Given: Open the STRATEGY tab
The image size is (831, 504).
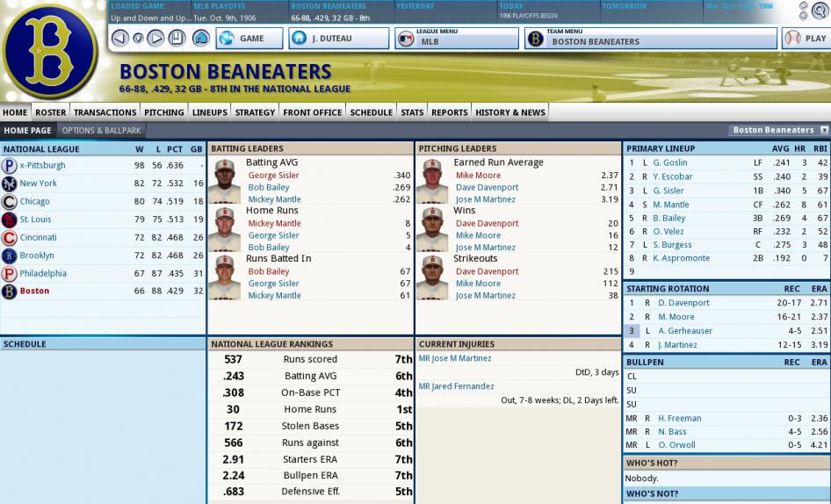Looking at the screenshot, I should 255,112.
